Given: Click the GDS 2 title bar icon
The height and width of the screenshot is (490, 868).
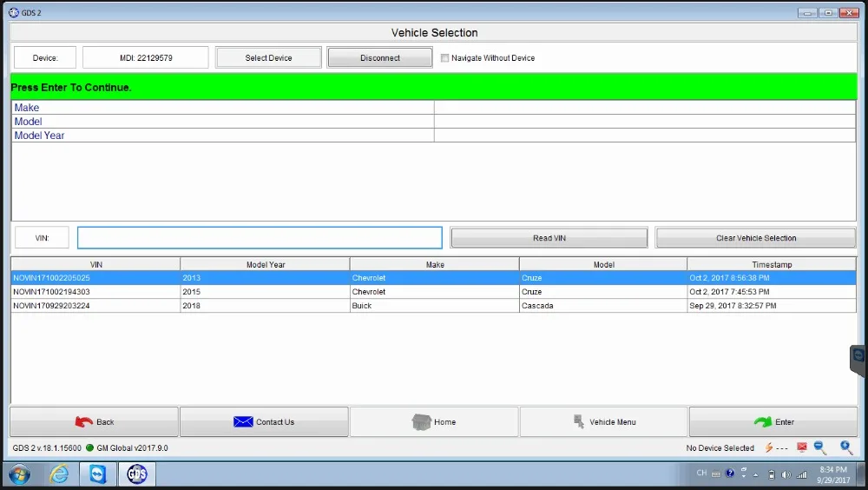Looking at the screenshot, I should click(14, 12).
